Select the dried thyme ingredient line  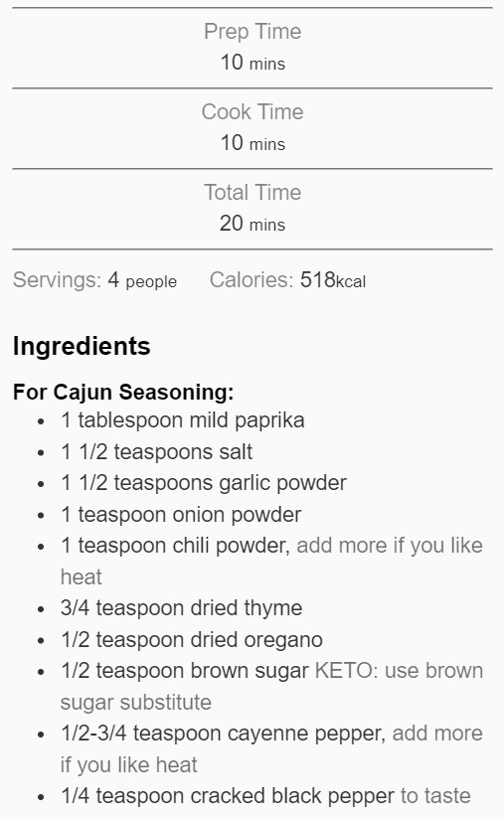[x=181, y=608]
